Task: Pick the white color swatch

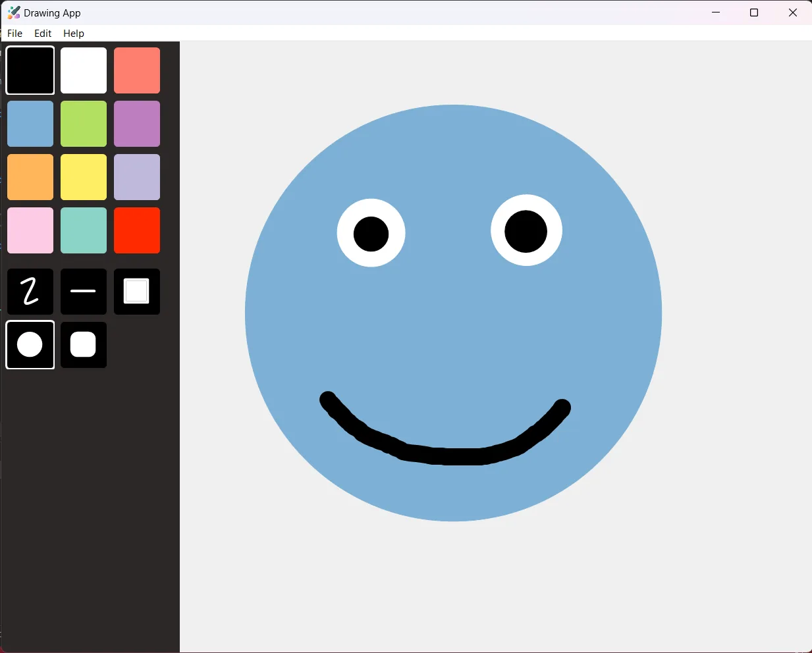Action: coord(84,70)
